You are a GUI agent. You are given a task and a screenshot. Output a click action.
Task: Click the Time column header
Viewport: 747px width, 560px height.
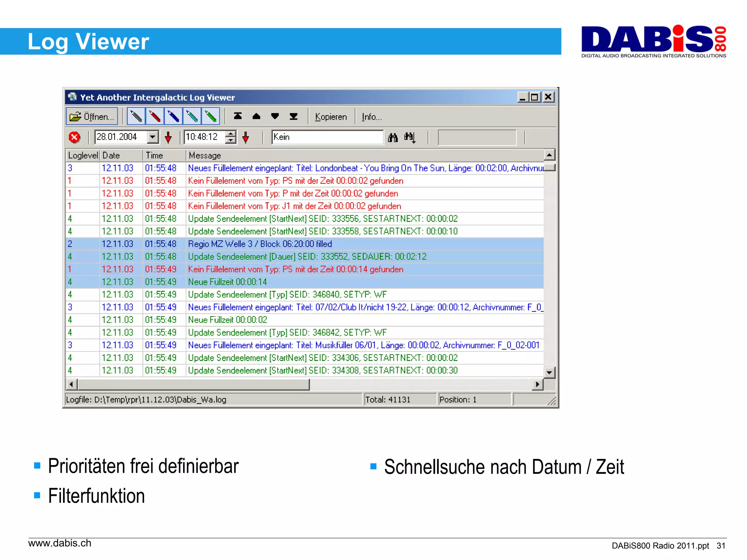165,155
